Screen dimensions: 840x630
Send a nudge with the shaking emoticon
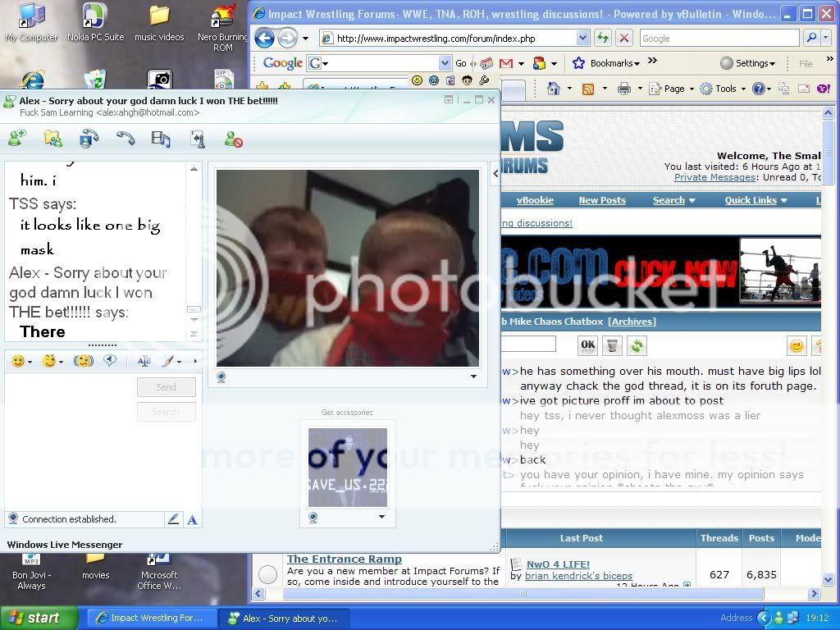click(83, 361)
